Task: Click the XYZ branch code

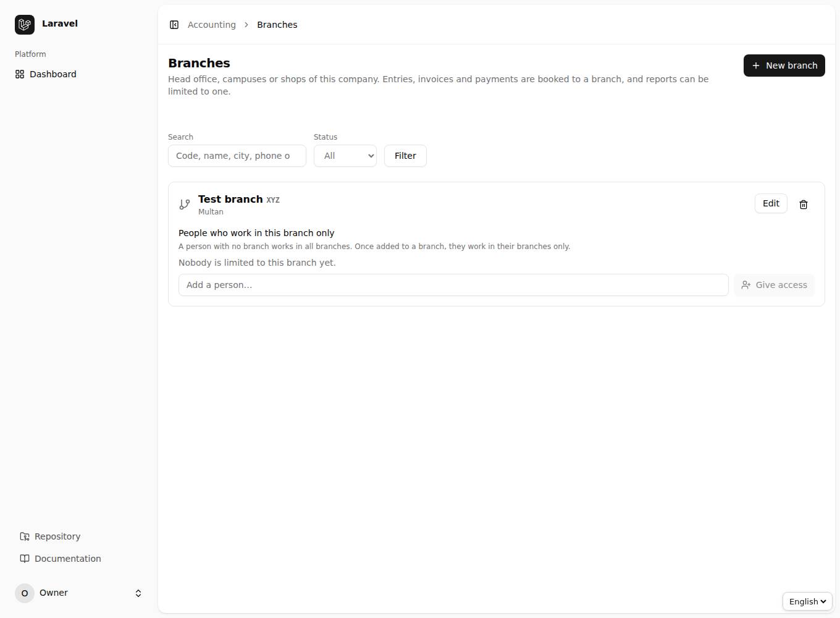Action: (x=273, y=200)
